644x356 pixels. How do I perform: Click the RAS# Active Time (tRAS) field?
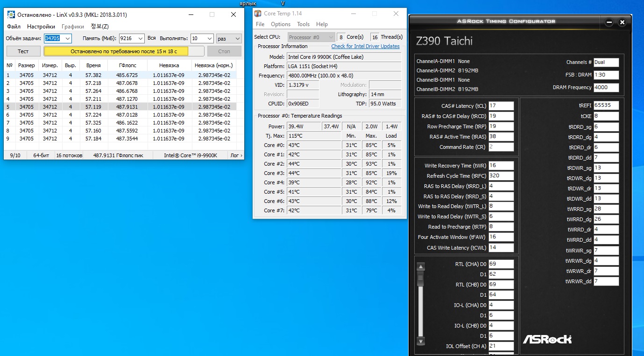(x=501, y=137)
